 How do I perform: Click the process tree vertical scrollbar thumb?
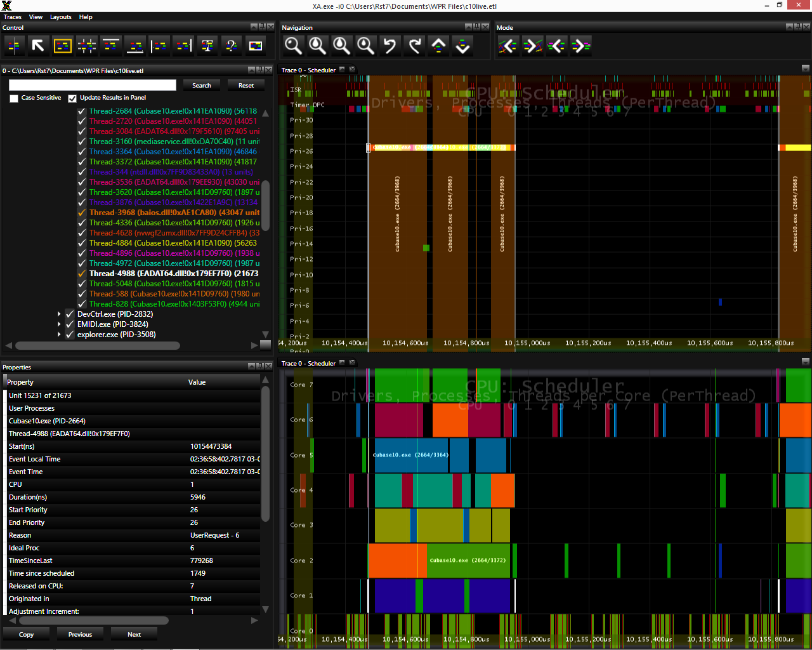266,206
